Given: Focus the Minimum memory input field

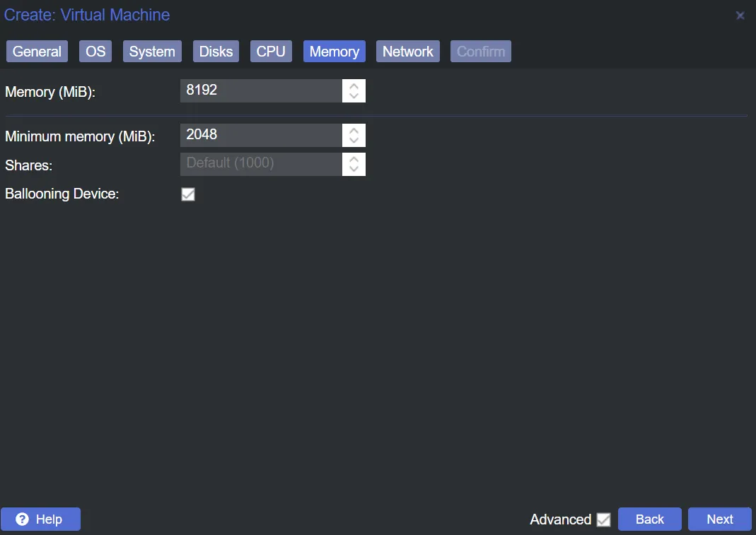Looking at the screenshot, I should coord(261,135).
